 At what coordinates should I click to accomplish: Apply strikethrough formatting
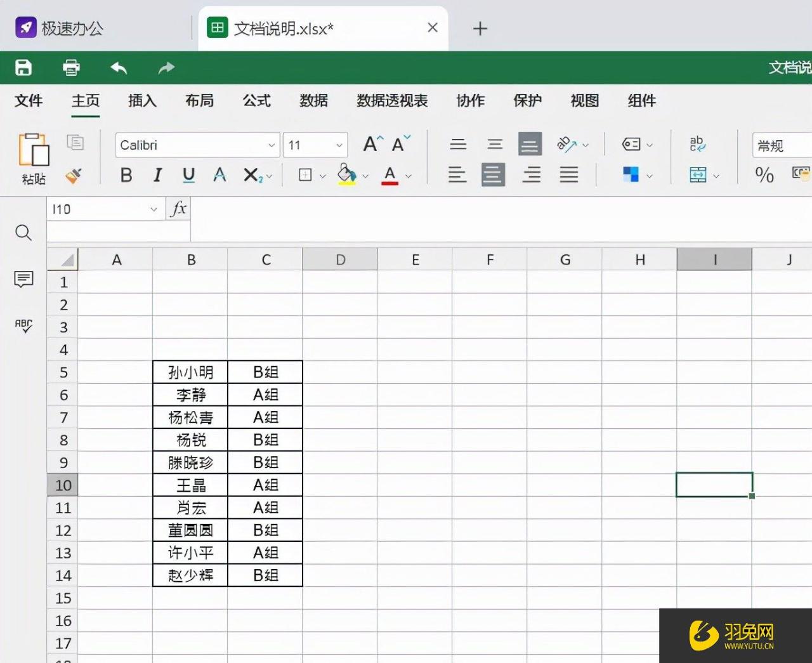219,174
